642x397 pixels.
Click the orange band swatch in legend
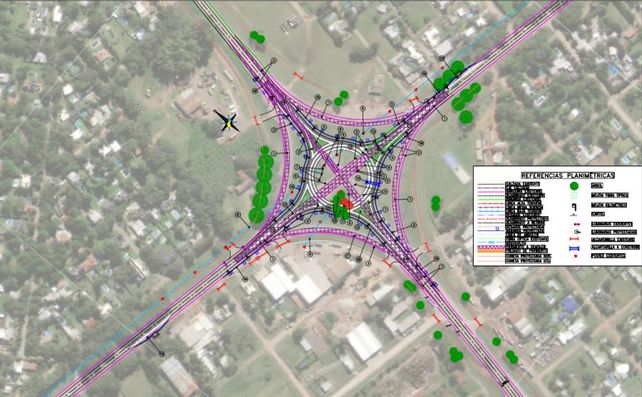point(491,252)
